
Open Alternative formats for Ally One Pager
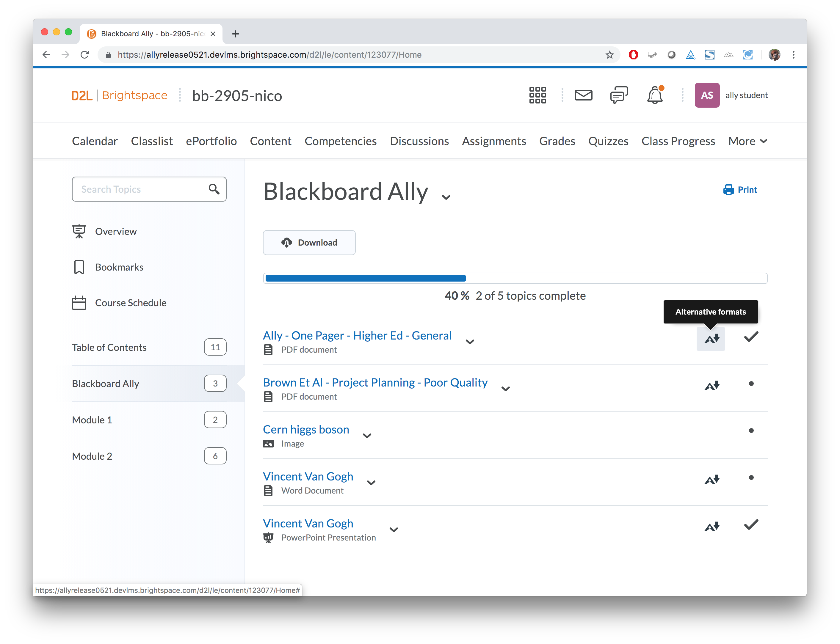(x=711, y=338)
